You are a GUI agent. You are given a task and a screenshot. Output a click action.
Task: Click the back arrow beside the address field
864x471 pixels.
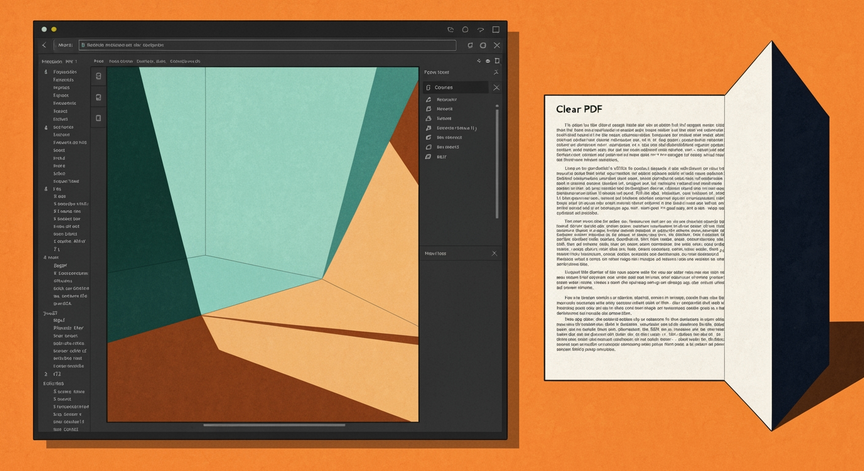click(45, 45)
